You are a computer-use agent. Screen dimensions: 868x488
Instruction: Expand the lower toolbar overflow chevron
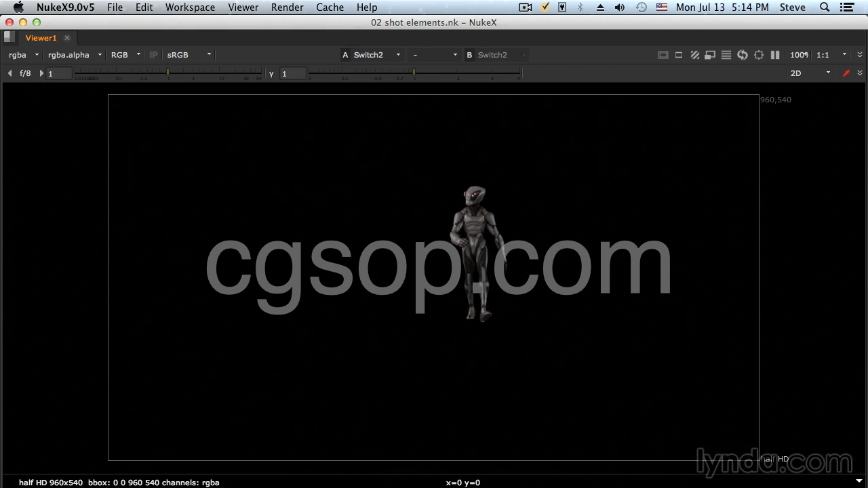(x=860, y=73)
